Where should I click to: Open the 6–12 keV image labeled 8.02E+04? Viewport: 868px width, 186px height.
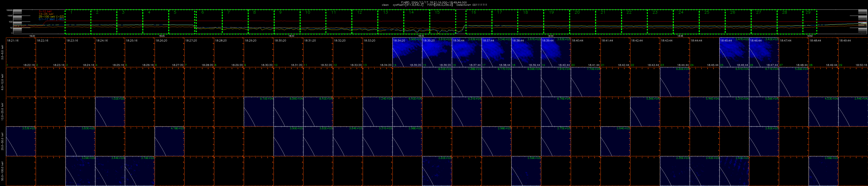pos(437,82)
